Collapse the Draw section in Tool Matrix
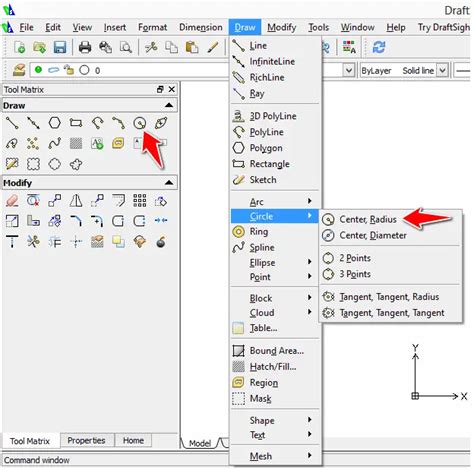Viewport: 474px width, 470px height. (169, 105)
